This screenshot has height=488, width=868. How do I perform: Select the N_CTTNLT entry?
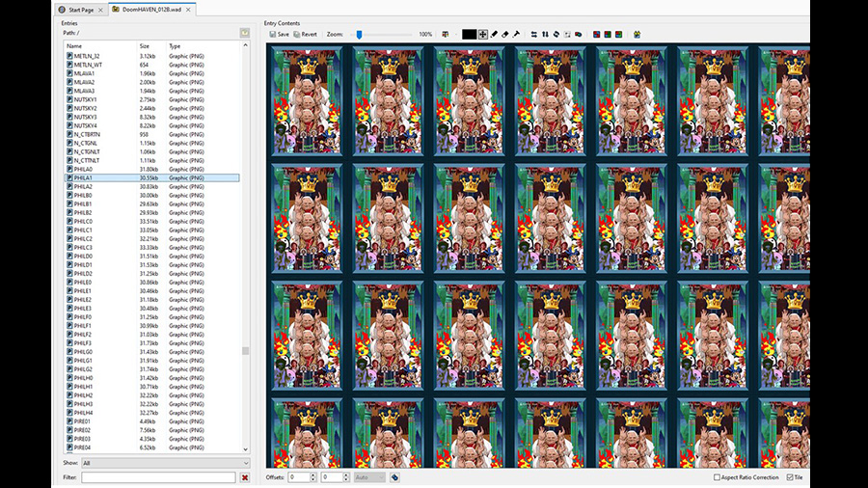pos(152,160)
